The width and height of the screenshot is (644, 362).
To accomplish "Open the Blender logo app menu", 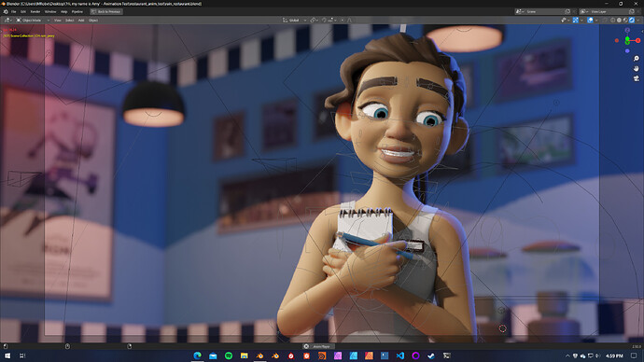I will click(x=6, y=11).
